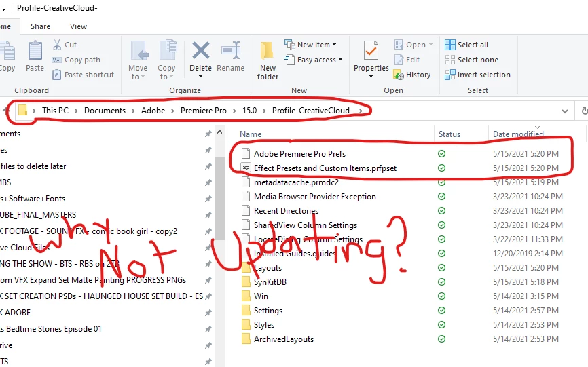Expand chevron after Profile-CreativeCloud- in path
588x367 pixels.
[x=361, y=111]
